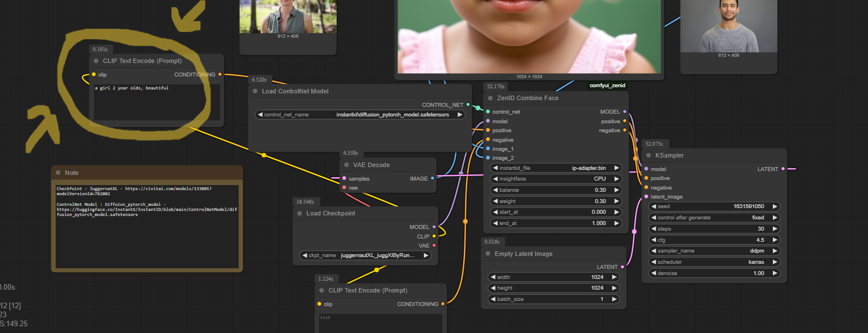Open the scheduler karras dropdown

(x=714, y=262)
